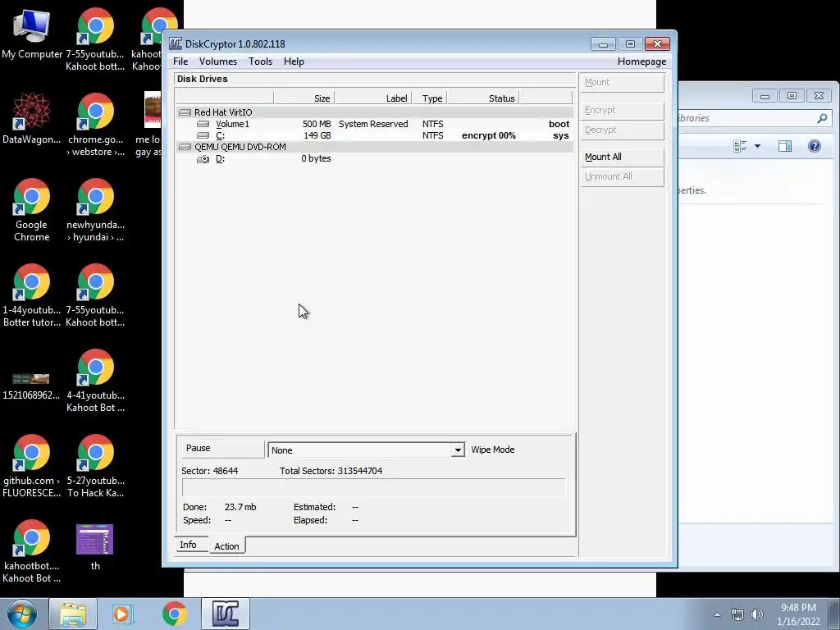
Task: Select the DiskCryptor taskbar button
Action: 226,614
